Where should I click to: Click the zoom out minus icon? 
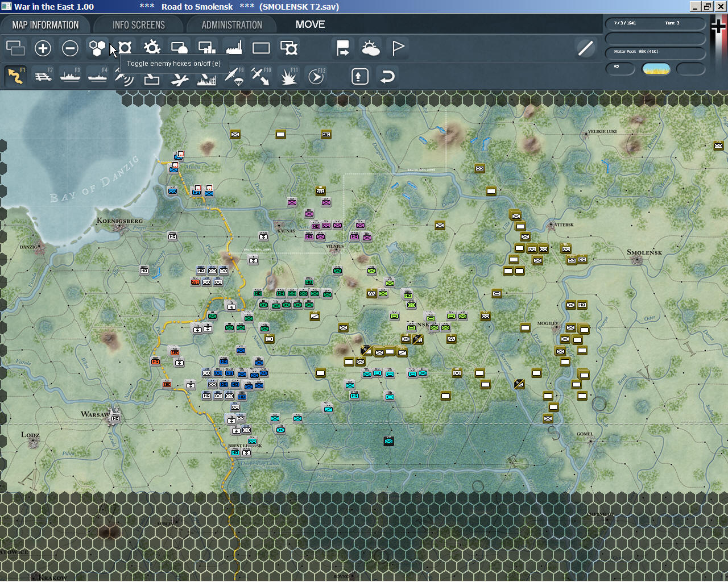pos(70,48)
